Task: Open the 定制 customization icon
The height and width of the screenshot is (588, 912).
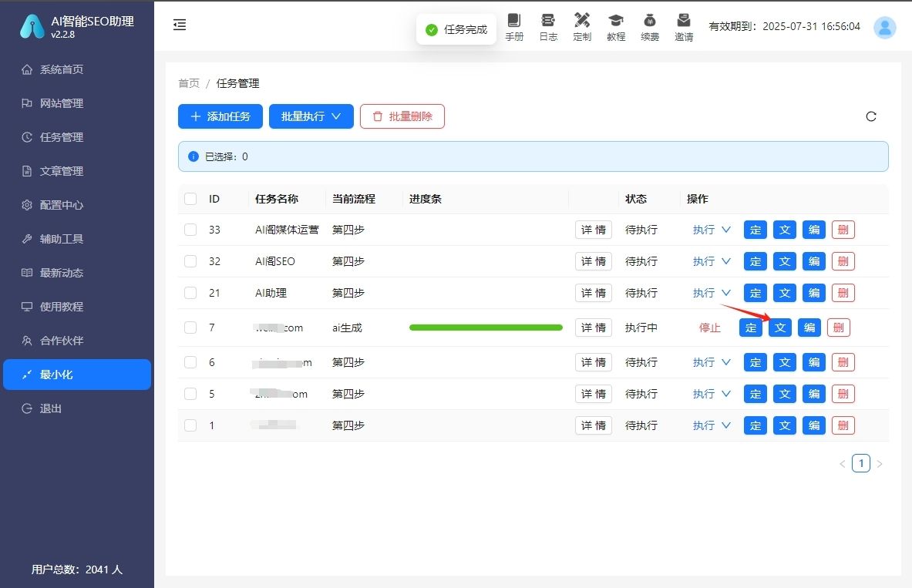Action: click(x=581, y=27)
